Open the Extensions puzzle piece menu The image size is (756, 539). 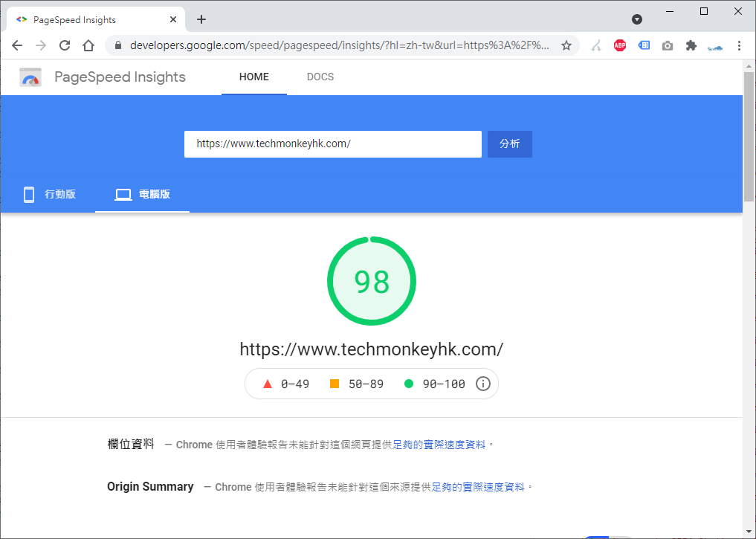pos(691,45)
